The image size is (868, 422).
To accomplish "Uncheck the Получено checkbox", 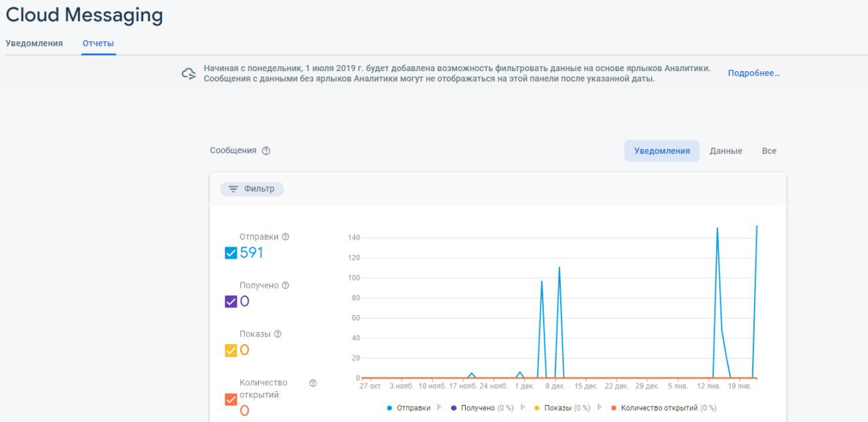I will click(231, 301).
